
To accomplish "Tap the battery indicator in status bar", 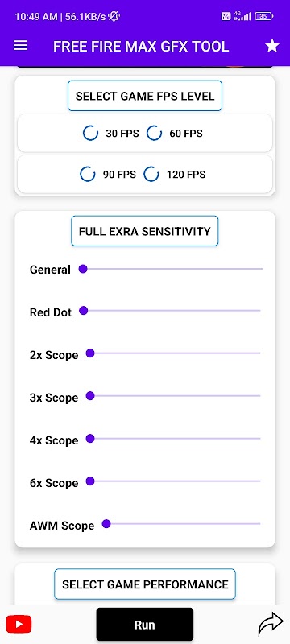I will 263,16.
